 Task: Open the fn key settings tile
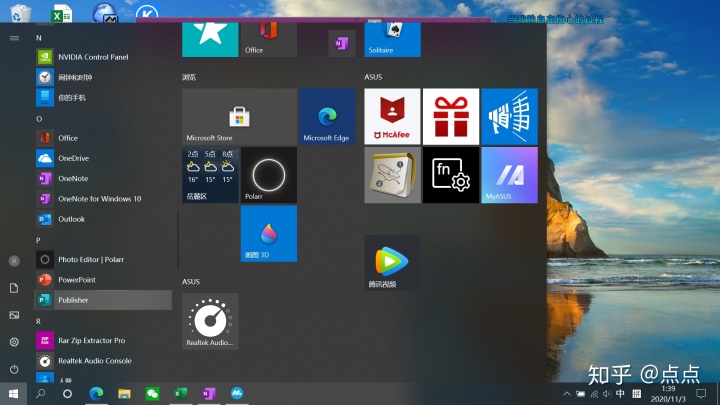pyautogui.click(x=451, y=175)
